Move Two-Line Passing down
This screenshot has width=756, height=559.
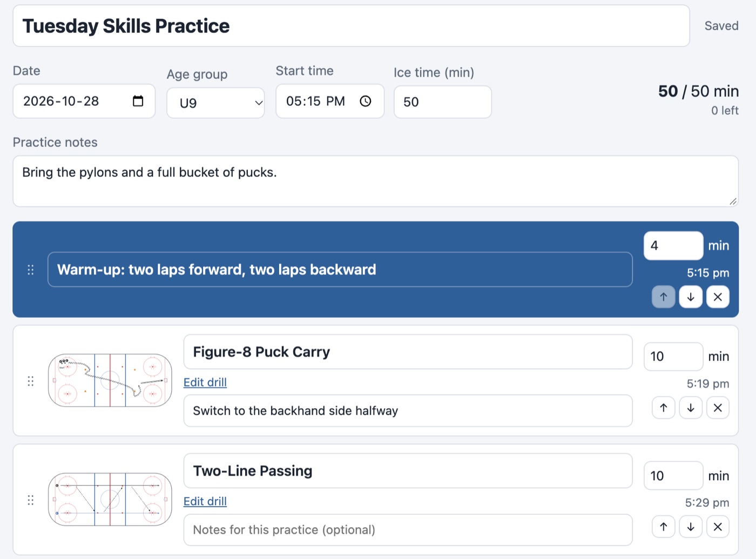coord(691,527)
